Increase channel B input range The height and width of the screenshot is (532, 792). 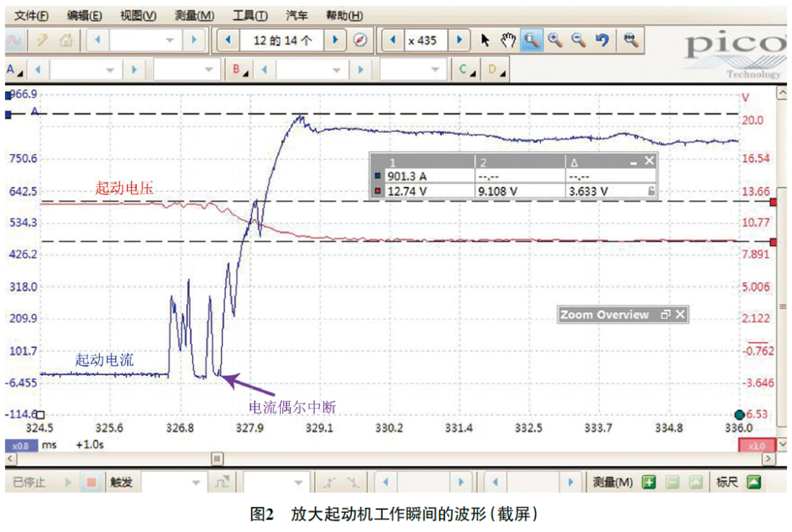(360, 70)
